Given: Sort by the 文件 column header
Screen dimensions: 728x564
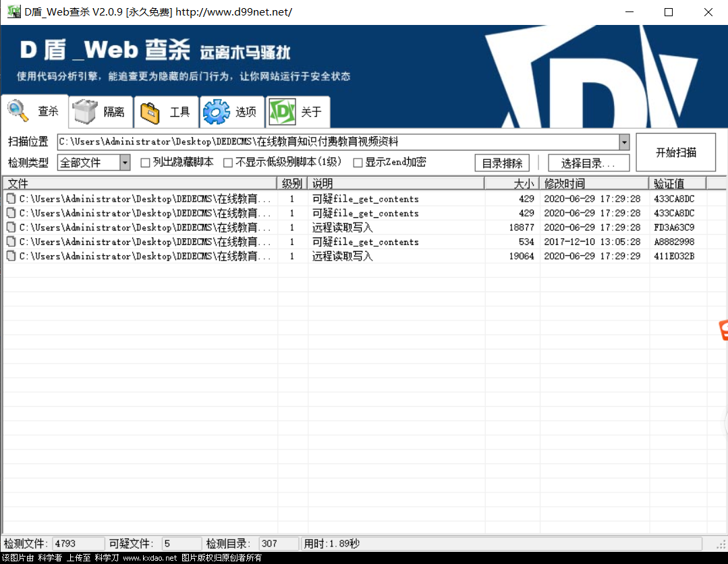Looking at the screenshot, I should [140, 184].
